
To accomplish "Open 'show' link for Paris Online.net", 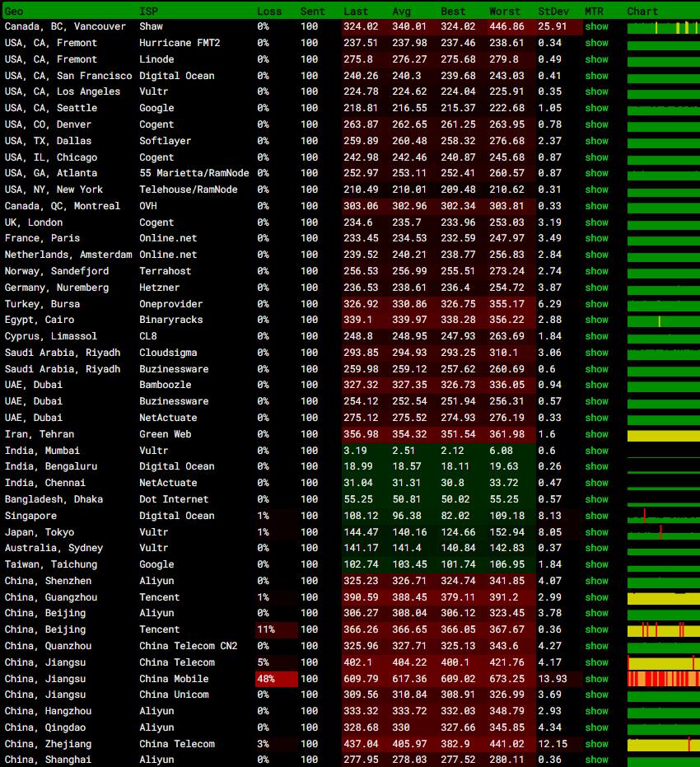I will 596,238.
